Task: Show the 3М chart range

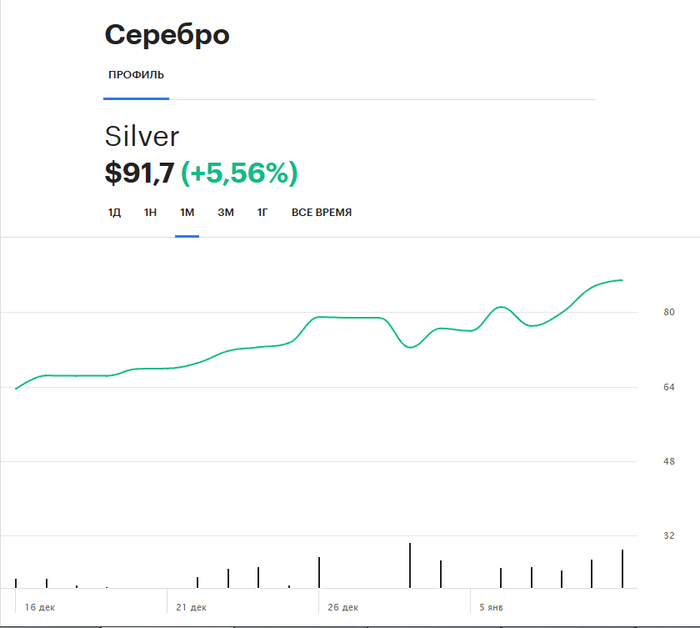Action: [x=225, y=212]
